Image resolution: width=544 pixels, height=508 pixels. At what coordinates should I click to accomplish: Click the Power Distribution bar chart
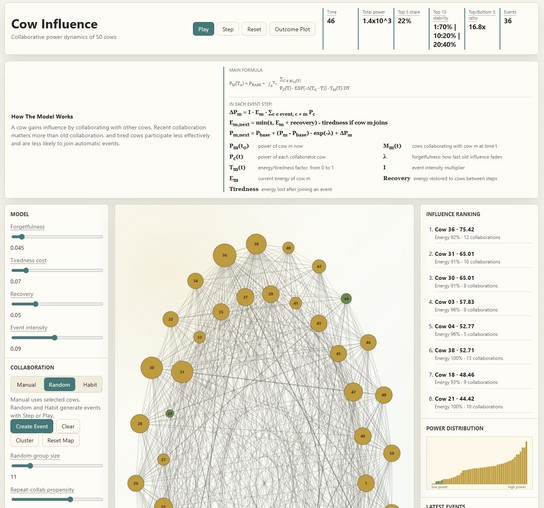tap(479, 463)
